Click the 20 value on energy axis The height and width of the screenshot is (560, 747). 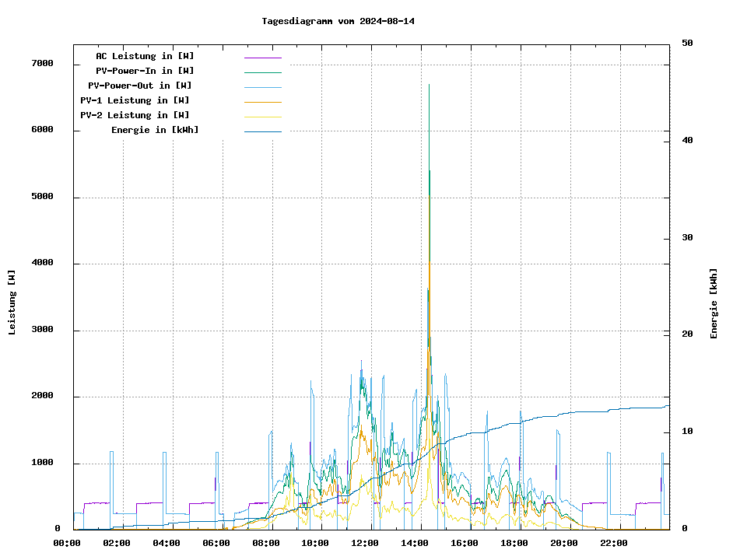(687, 334)
